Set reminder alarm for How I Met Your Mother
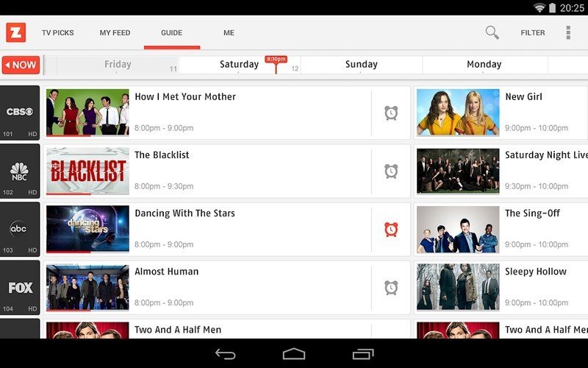This screenshot has height=368, width=588. coord(391,113)
